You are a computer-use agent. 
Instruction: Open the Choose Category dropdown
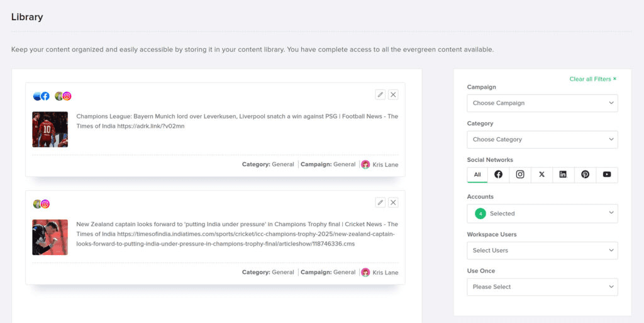click(x=542, y=140)
